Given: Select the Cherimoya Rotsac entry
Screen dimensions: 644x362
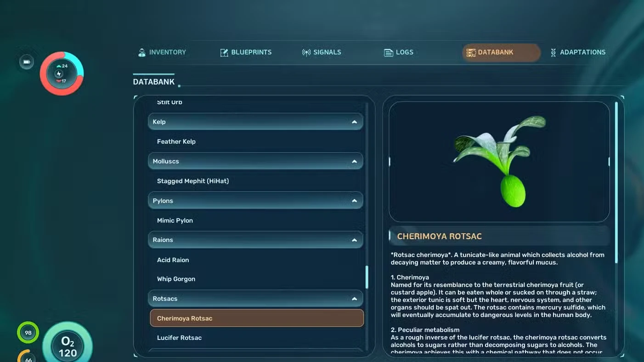Looking at the screenshot, I should pos(257,318).
